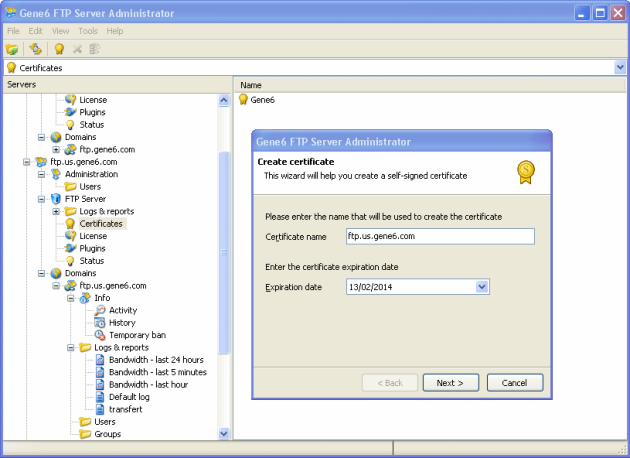Select ftp.gene6.com domain node
Viewport: 630px width, 458px height.
(107, 149)
